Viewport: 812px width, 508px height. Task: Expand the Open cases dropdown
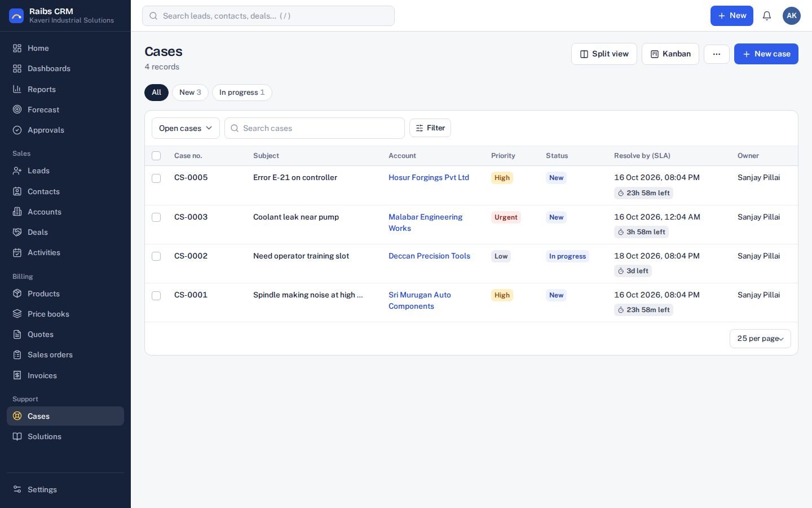[186, 128]
